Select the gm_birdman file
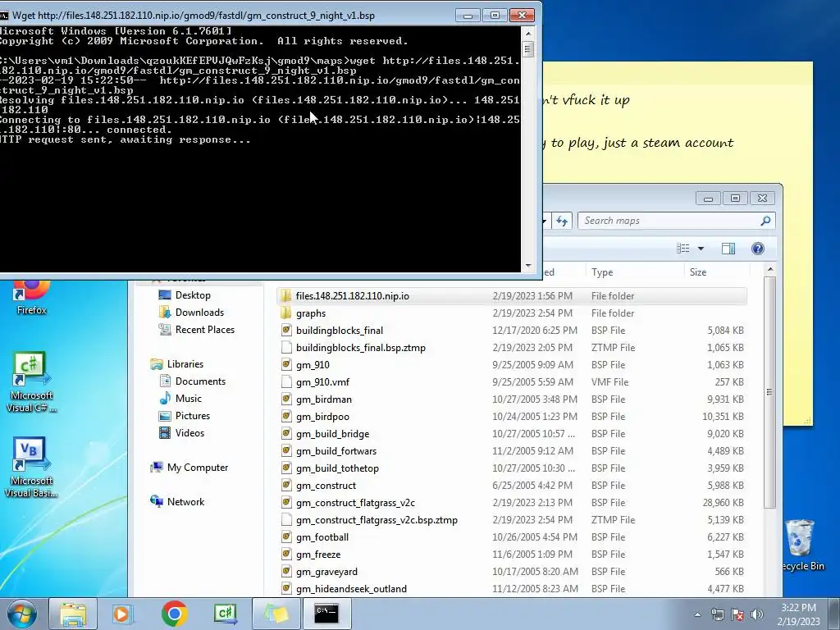840x630 pixels. [512, 399]
